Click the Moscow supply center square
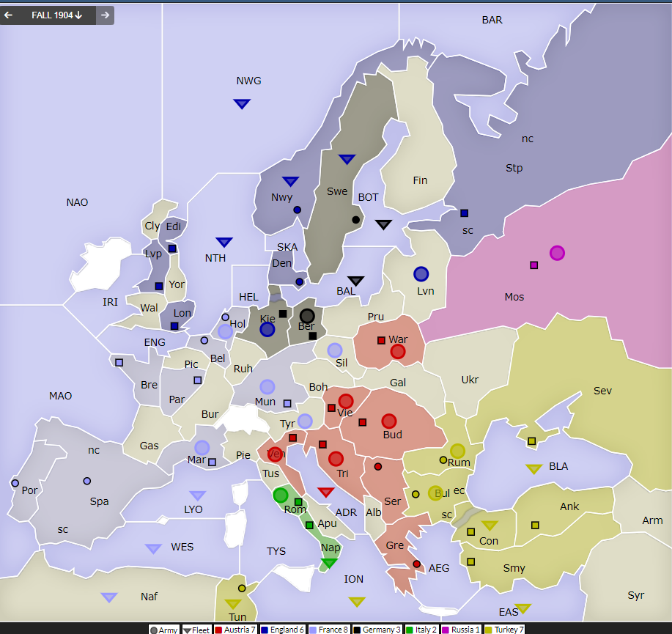This screenshot has width=672, height=634. pyautogui.click(x=534, y=265)
